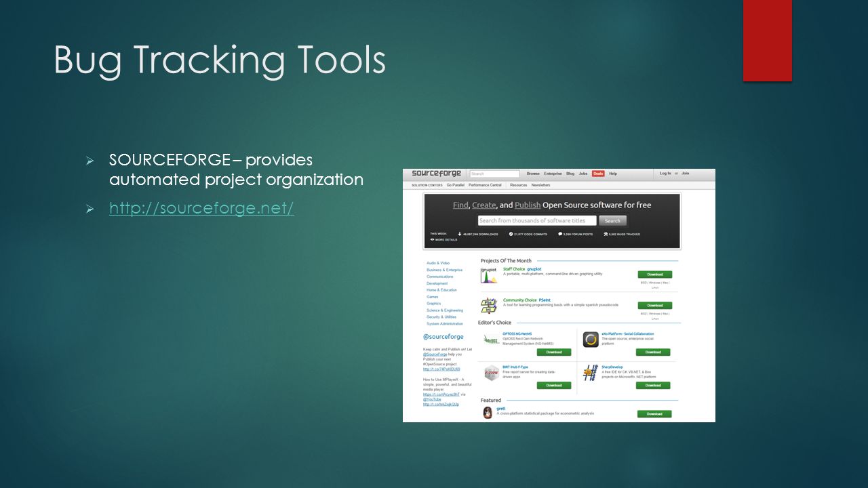Open the Audio & Video category
Viewport: 868px width, 488px height.
point(438,263)
